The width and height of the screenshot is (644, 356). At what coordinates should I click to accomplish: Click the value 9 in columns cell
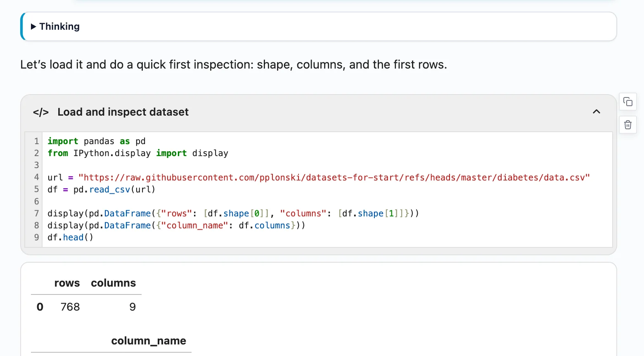(133, 307)
